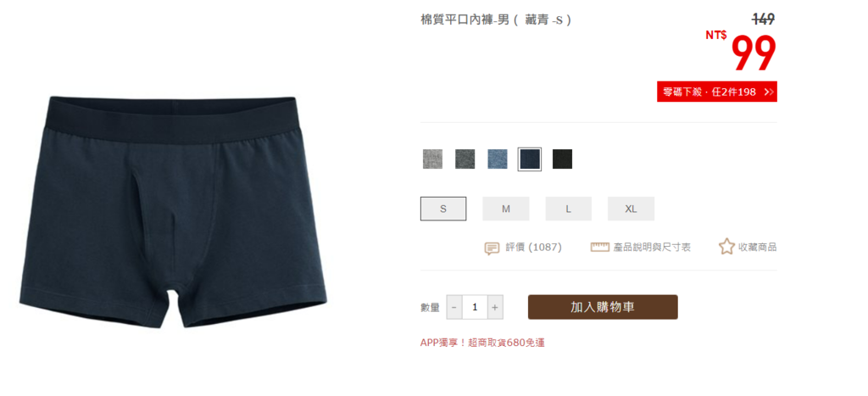Image resolution: width=868 pixels, height=396 pixels.
Task: Open the 產品說明與尺寸表 link
Action: click(x=652, y=247)
